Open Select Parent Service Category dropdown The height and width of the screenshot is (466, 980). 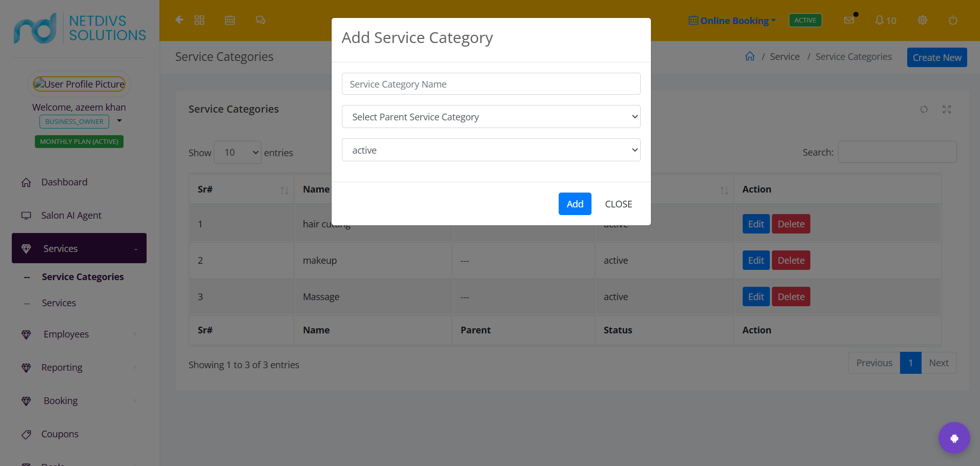click(x=491, y=117)
